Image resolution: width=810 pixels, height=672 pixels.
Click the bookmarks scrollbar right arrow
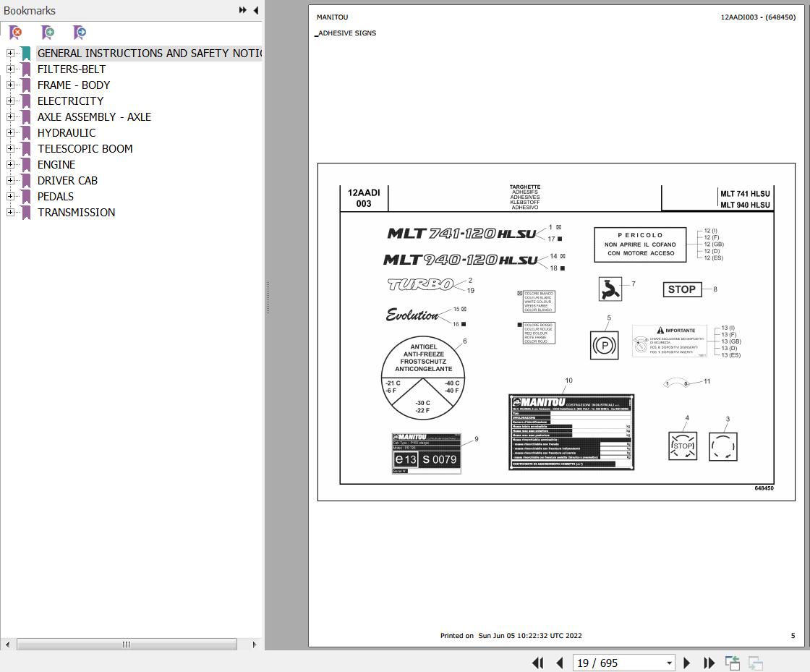[254, 644]
